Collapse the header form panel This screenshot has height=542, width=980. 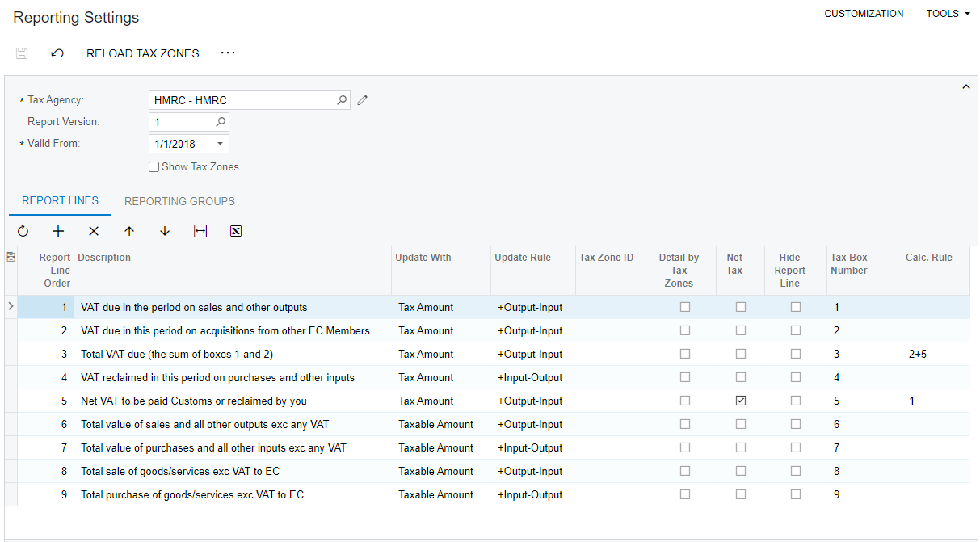[x=965, y=87]
